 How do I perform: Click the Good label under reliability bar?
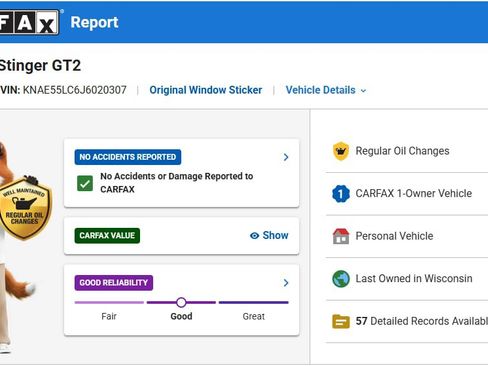click(x=181, y=316)
